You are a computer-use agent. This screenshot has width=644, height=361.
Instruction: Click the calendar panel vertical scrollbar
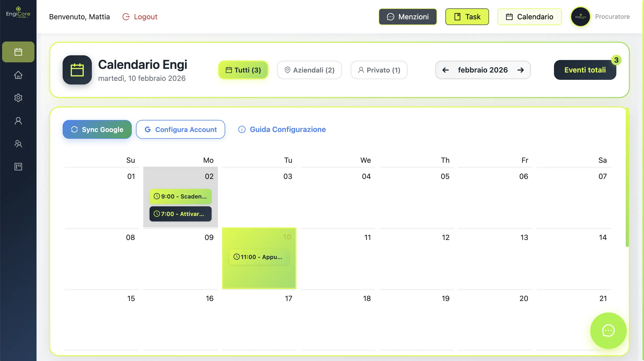tap(627, 177)
